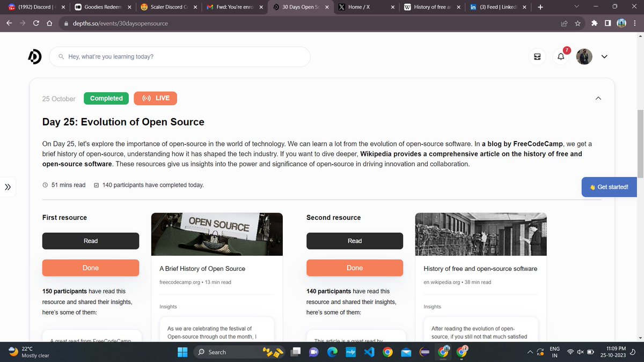Open network, volume and battery quick settings
This screenshot has height=362, width=644.
pyautogui.click(x=582, y=352)
